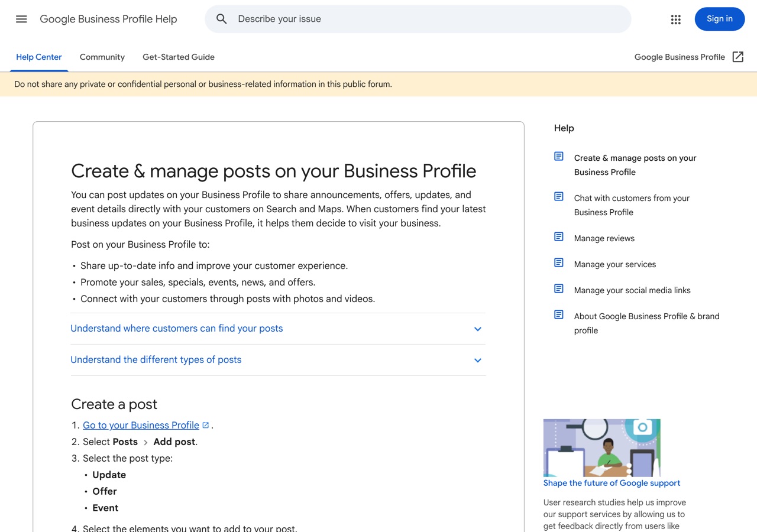Open the Google apps grid
Screen dimensions: 757x532
pos(676,20)
